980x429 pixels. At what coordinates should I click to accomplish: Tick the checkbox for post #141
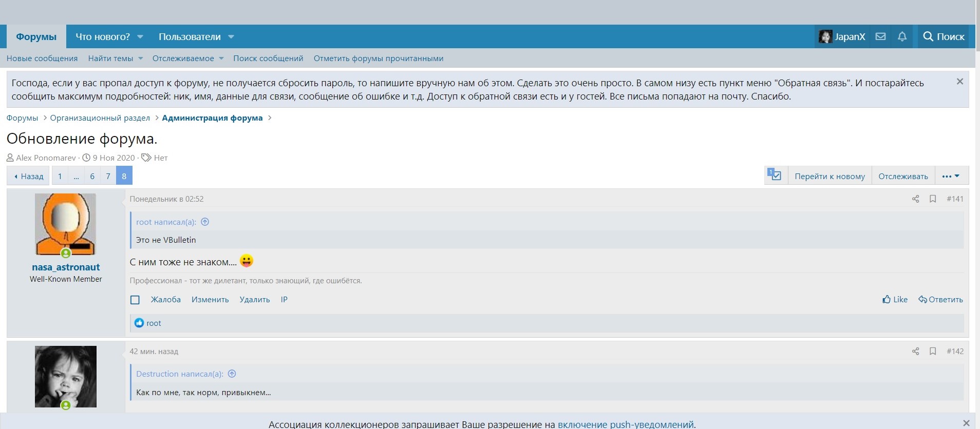135,300
